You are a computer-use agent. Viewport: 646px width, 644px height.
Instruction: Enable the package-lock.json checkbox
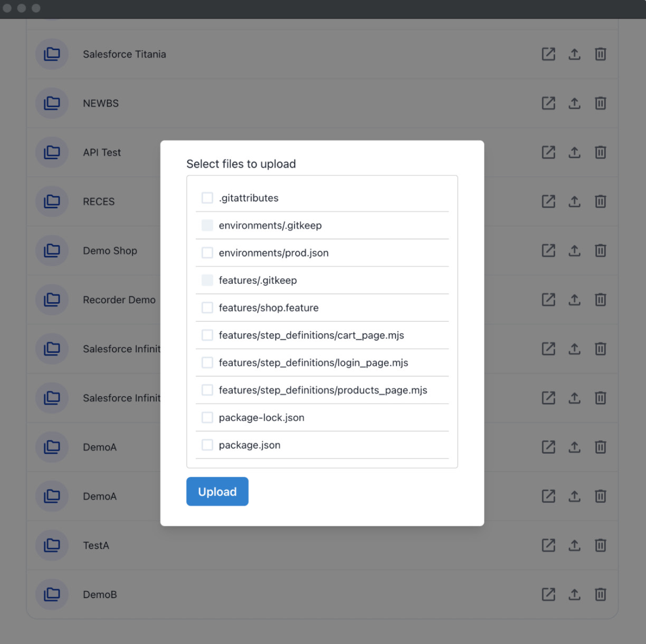pos(207,418)
